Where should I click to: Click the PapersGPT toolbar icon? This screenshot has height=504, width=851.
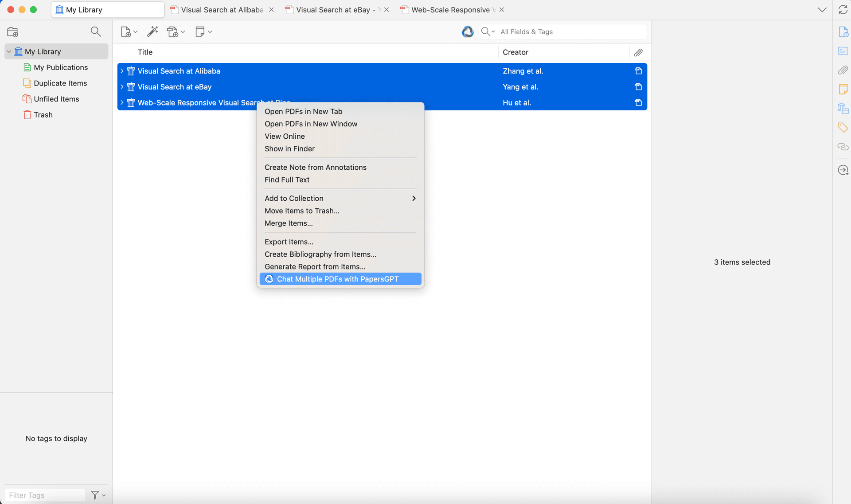coord(468,32)
